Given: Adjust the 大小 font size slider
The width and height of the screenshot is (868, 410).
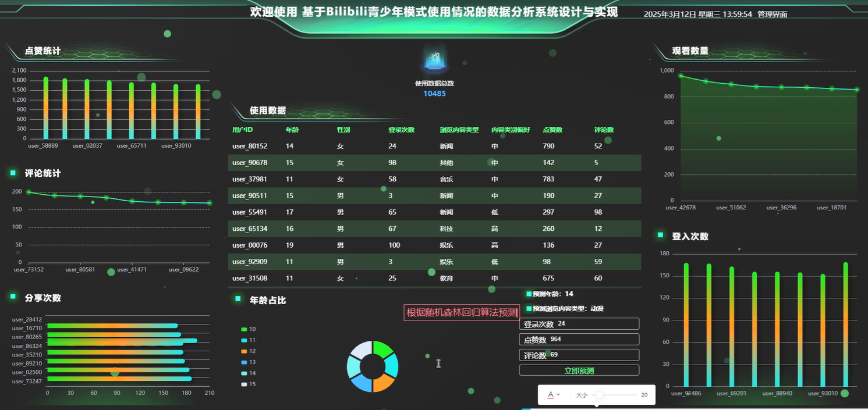Looking at the screenshot, I should [615, 395].
